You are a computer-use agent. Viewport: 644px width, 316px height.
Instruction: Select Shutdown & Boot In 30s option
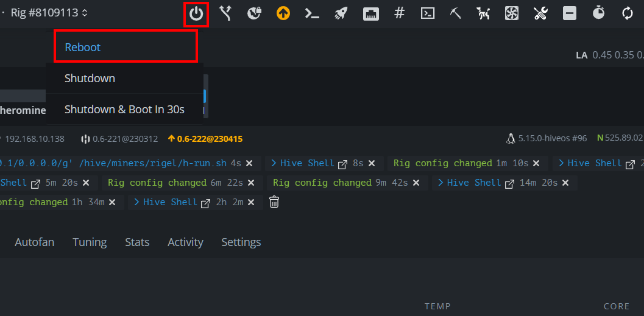coord(124,110)
